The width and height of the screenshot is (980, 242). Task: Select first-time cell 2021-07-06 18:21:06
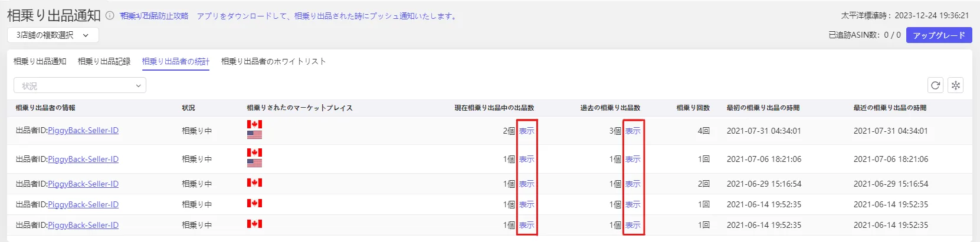point(764,159)
